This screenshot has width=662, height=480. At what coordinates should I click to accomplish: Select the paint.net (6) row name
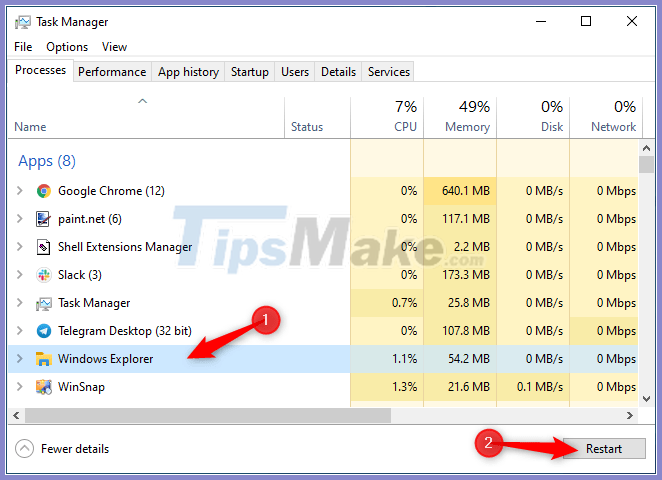coord(90,219)
